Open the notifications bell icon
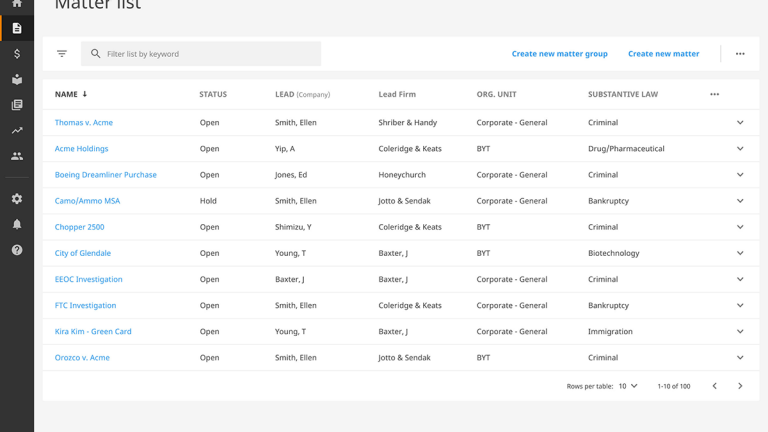Viewport: 768px width, 432px height. pos(17,224)
